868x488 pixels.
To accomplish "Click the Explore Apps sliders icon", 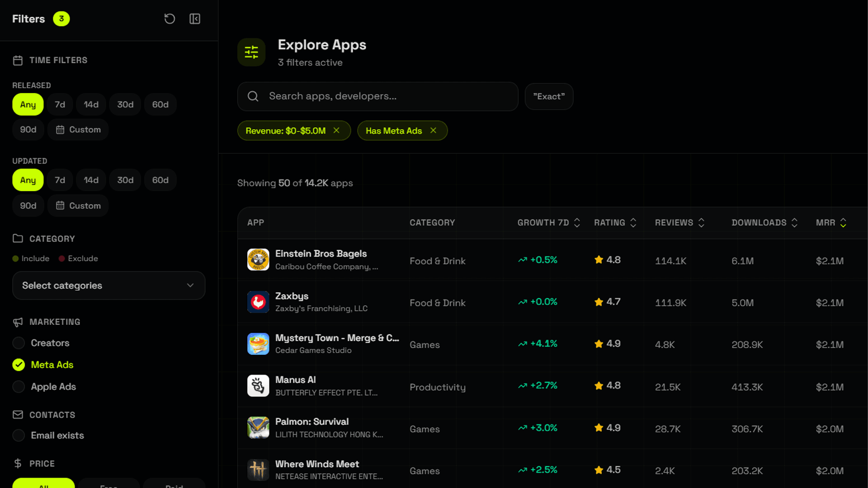I will (x=251, y=52).
